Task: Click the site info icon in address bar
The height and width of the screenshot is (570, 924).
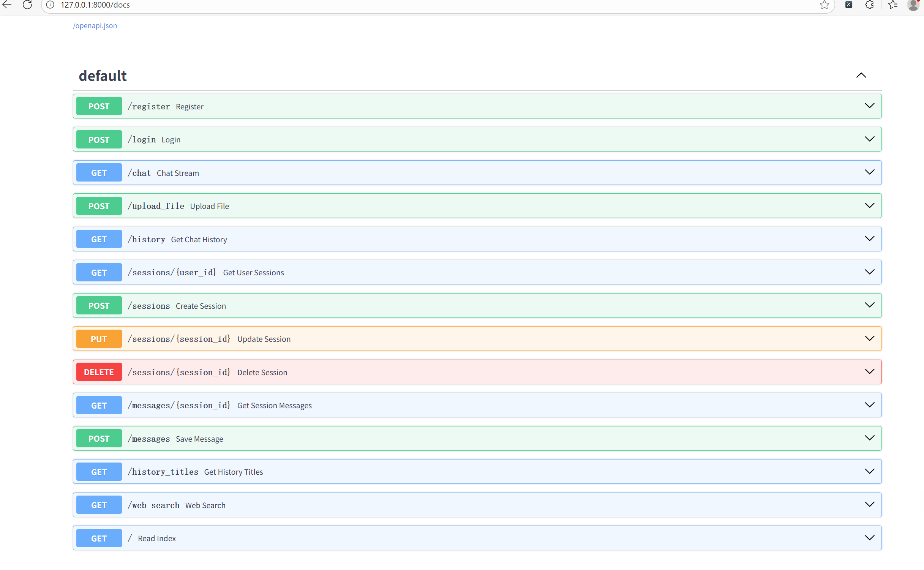Action: point(51,5)
